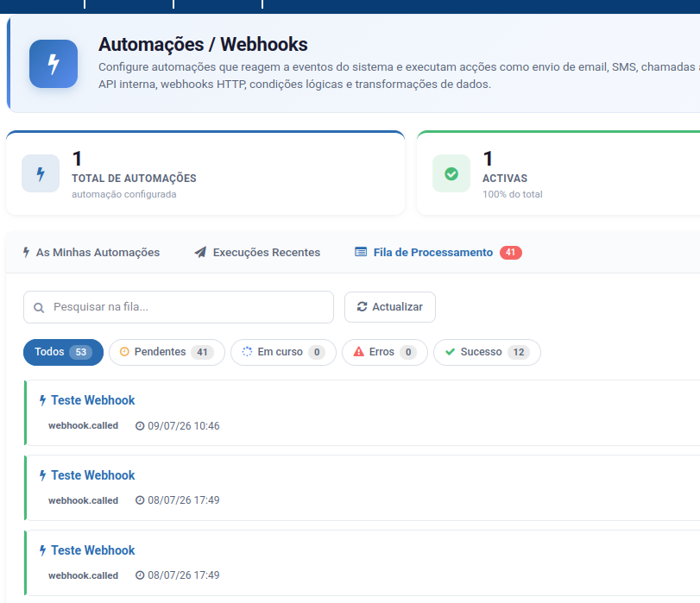Click the 53 count badge on Todos
The image size is (700, 603).
point(81,352)
